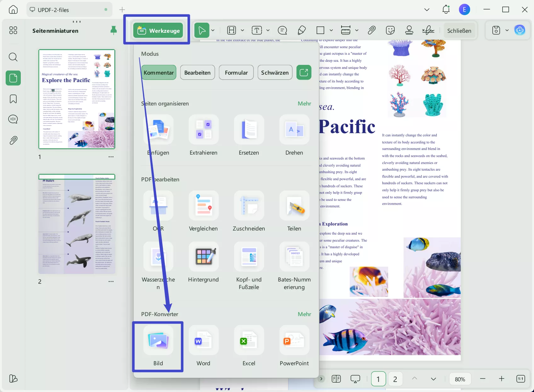Open the comments panel icon

pyautogui.click(x=13, y=119)
